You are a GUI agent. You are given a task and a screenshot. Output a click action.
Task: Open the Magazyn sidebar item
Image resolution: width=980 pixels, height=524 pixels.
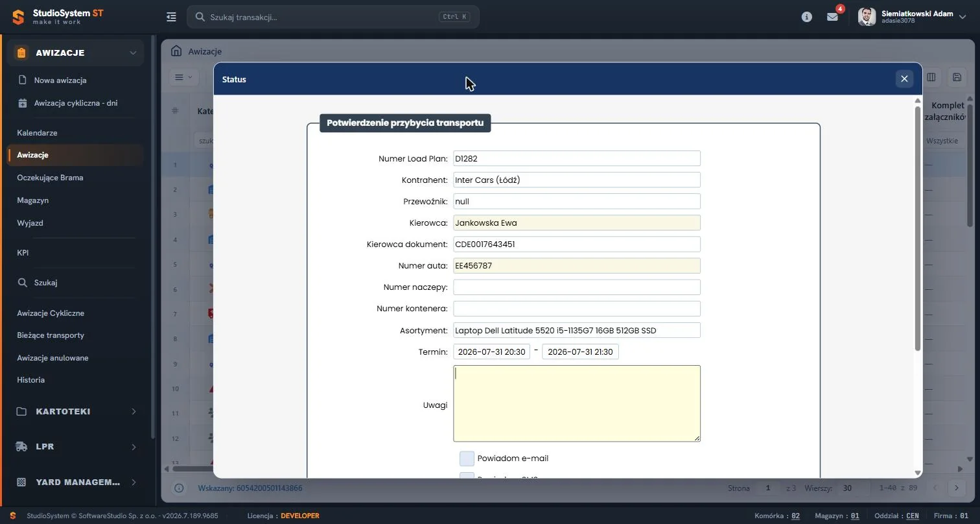32,200
